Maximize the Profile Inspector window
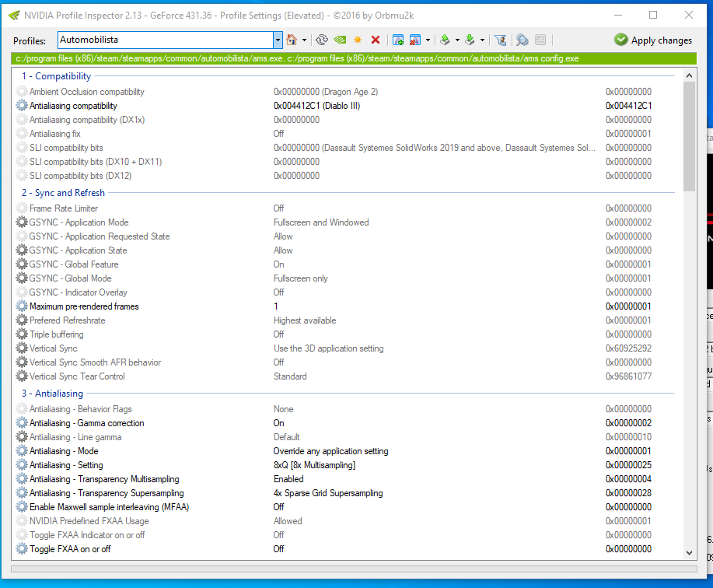Viewport: 713px width, 588px height. click(x=653, y=15)
